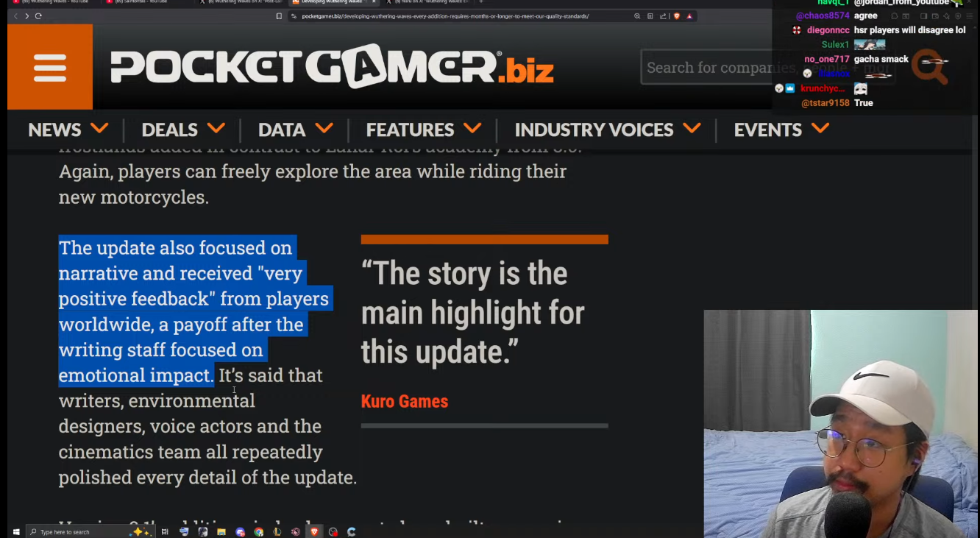Select the Developing Wuthering Waves tab

(x=333, y=2)
